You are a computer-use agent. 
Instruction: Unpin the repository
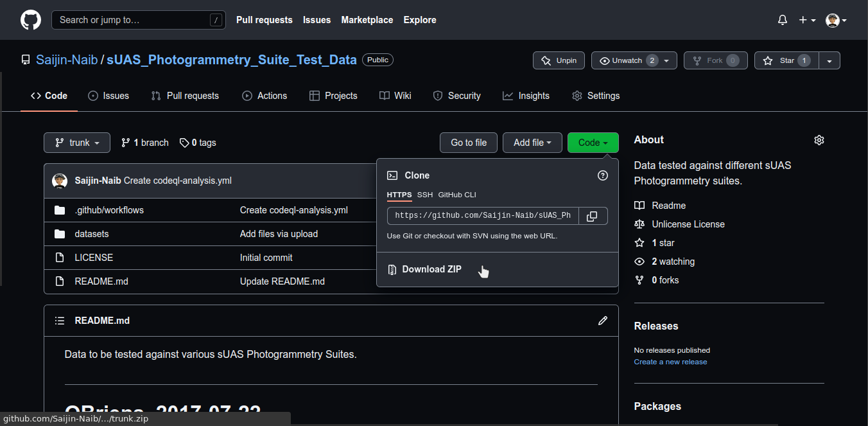[559, 60]
